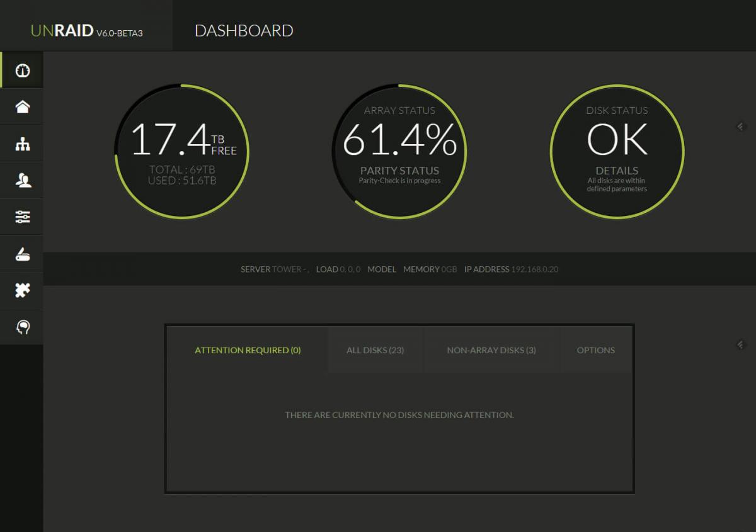756x532 pixels.
Task: Click 'There are currently no disks needing attention' message
Action: tap(399, 415)
